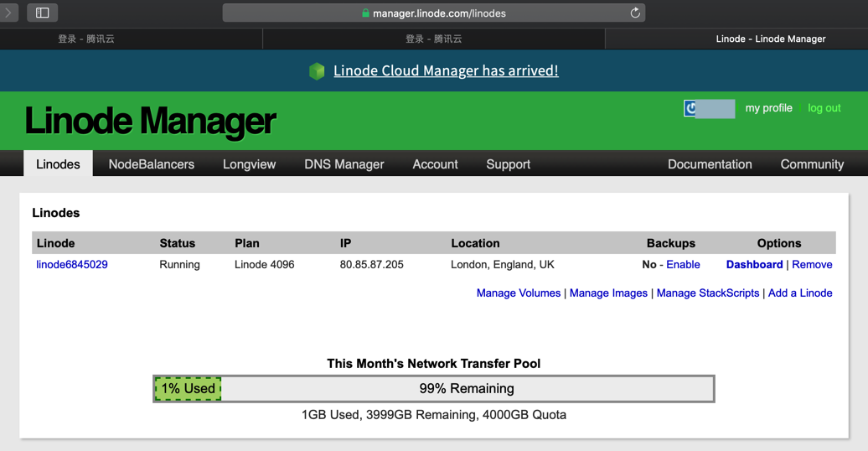Switch to the DNS Manager tab

[x=344, y=164]
